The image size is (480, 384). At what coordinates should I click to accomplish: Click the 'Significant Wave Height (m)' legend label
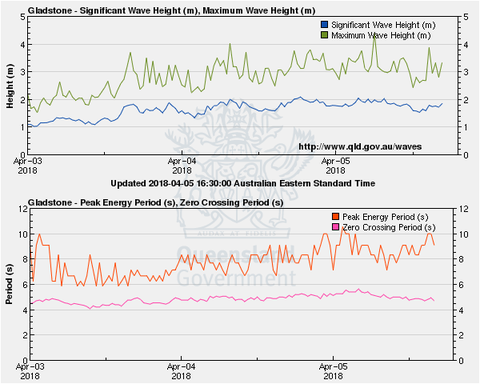coord(383,25)
